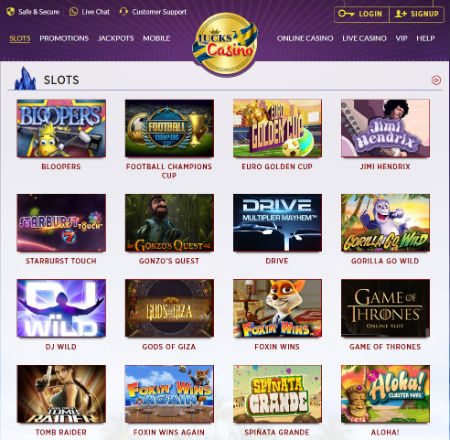Select the Starburst Touch game image

pyautogui.click(x=61, y=223)
